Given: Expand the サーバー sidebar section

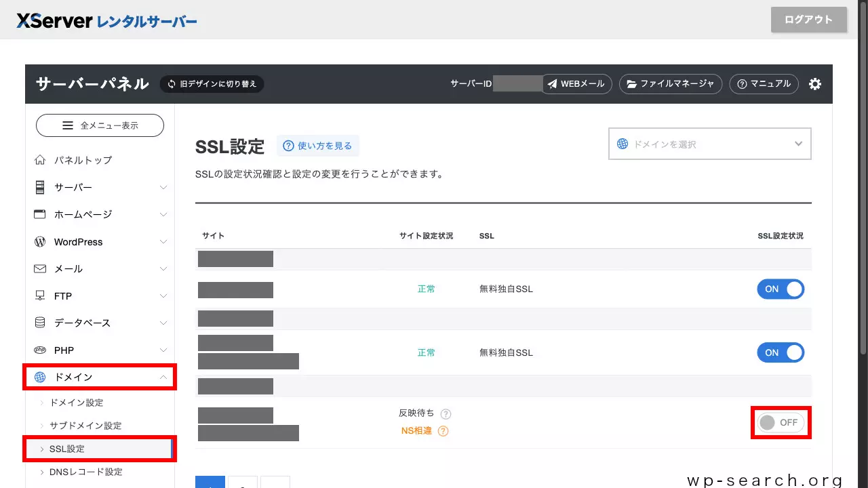Looking at the screenshot, I should [100, 187].
